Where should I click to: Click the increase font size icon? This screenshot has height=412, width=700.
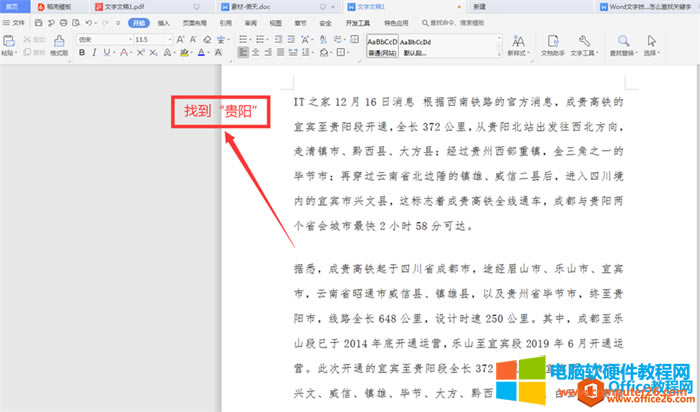[x=182, y=39]
